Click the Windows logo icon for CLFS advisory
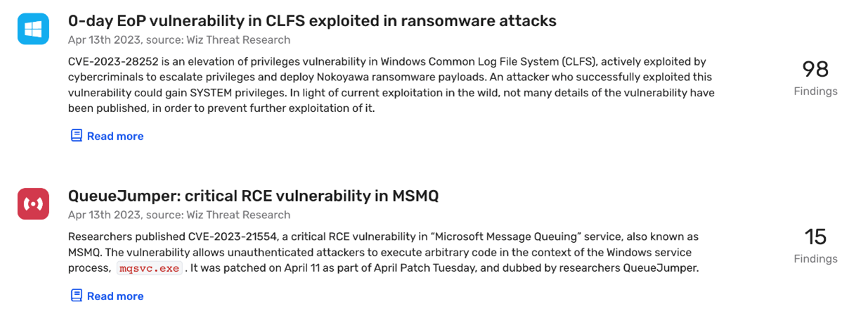Viewport: 868px width, 328px height. click(x=33, y=29)
